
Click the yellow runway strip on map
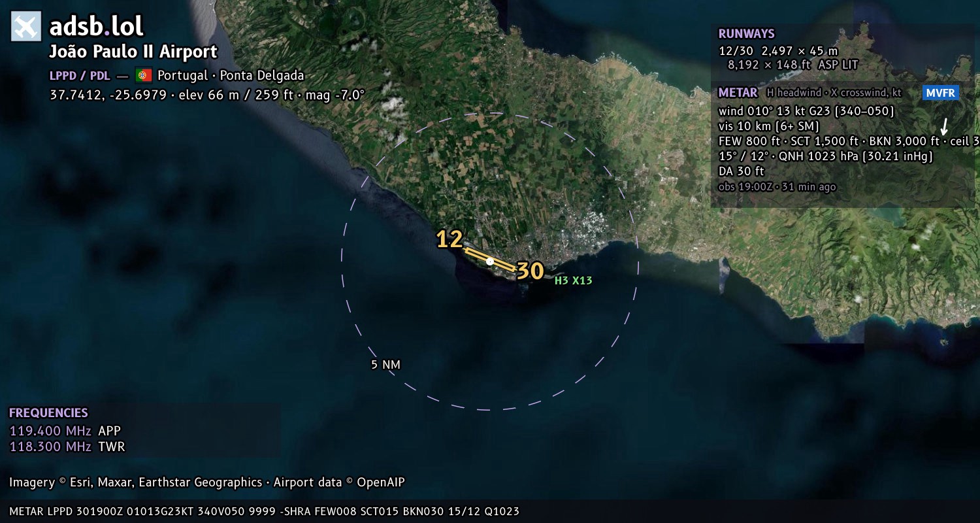490,260
